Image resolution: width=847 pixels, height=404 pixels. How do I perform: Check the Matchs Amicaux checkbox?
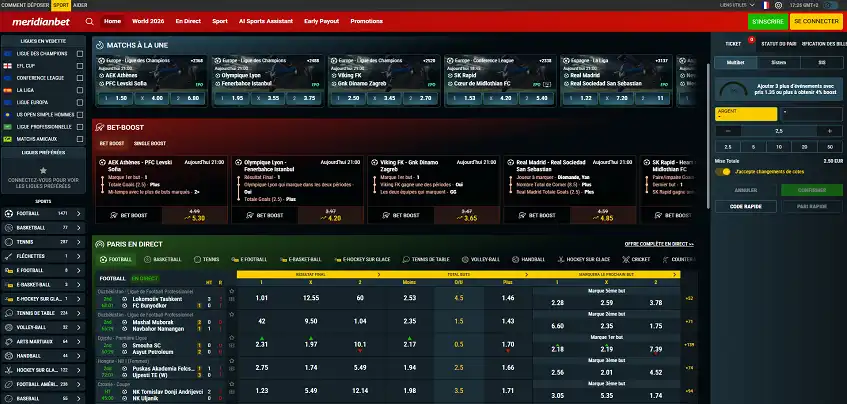(x=80, y=139)
